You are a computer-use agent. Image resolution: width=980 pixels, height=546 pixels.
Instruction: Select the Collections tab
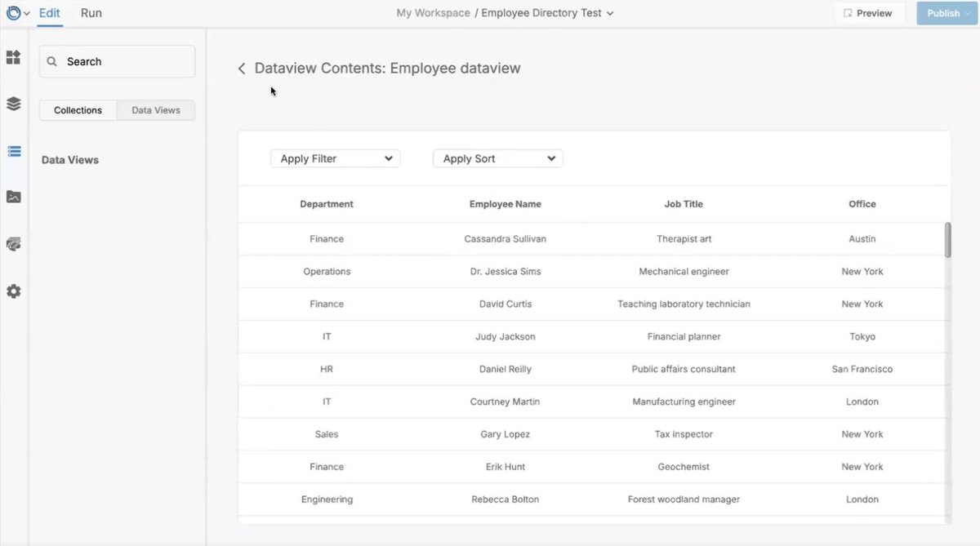click(x=78, y=110)
